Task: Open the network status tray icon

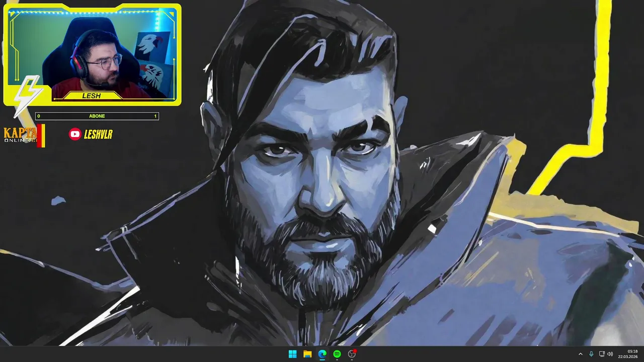Action: pos(602,354)
